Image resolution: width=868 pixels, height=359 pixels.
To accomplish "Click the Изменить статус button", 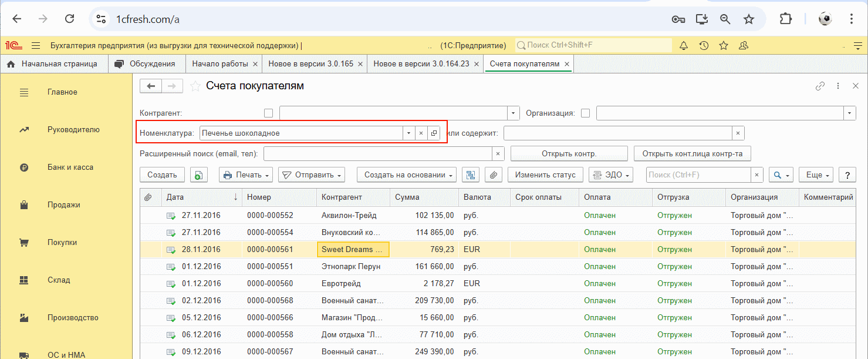I will coord(545,175).
